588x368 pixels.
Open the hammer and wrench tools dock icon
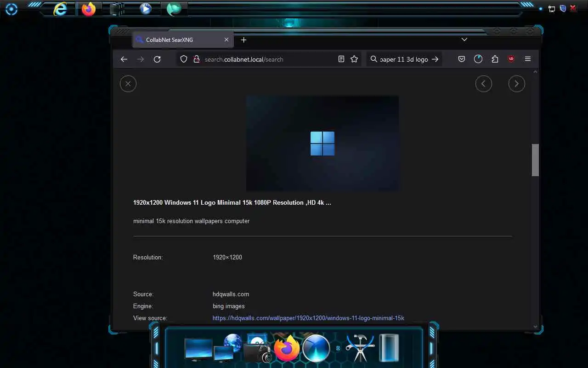(360, 348)
